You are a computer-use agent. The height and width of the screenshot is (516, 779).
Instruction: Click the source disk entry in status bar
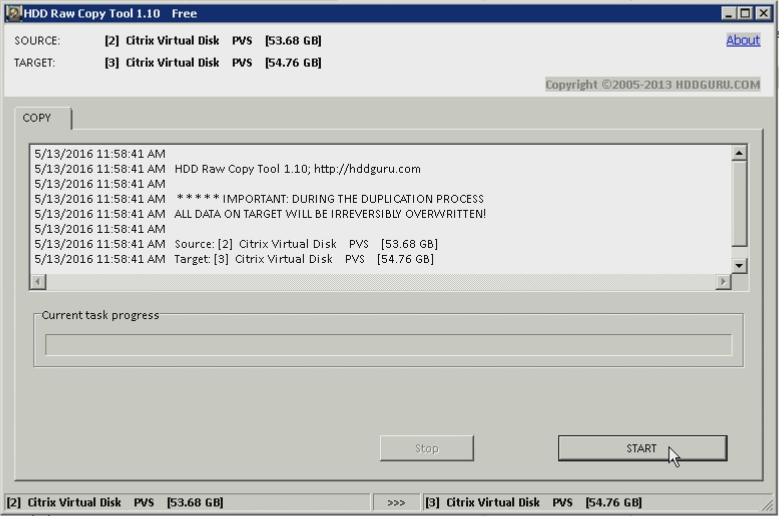point(115,502)
